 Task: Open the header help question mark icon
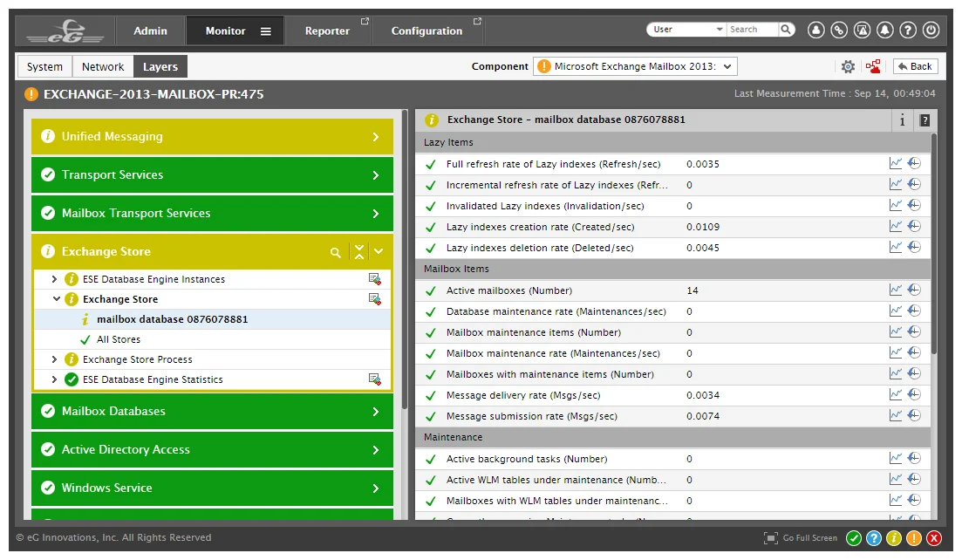908,30
